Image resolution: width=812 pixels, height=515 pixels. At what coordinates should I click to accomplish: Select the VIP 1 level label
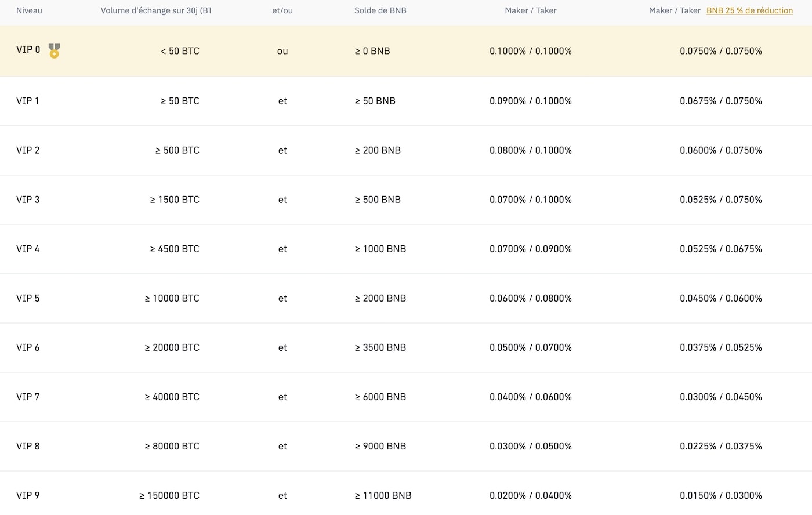[x=28, y=101]
